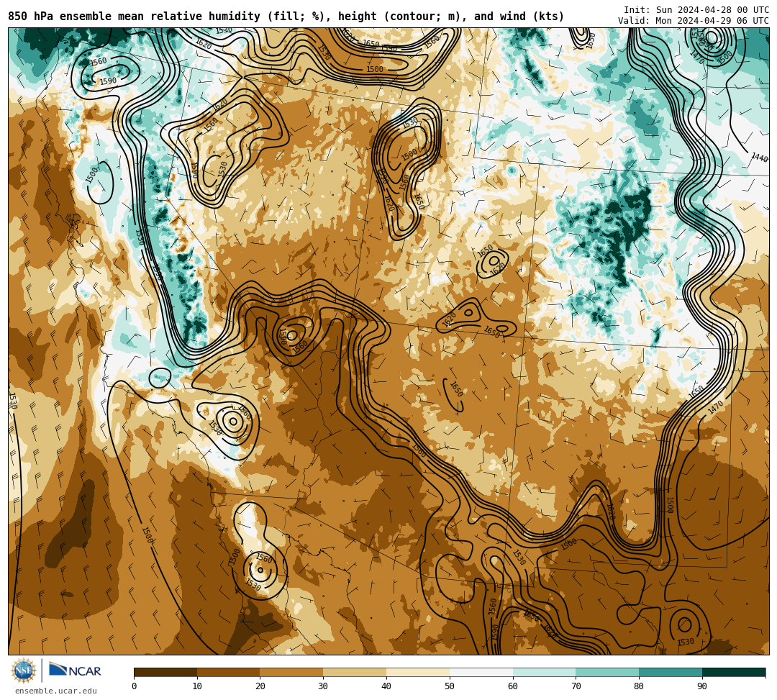
Task: Pick the 80–90% teal colorbar swatch
Action: tap(671, 672)
